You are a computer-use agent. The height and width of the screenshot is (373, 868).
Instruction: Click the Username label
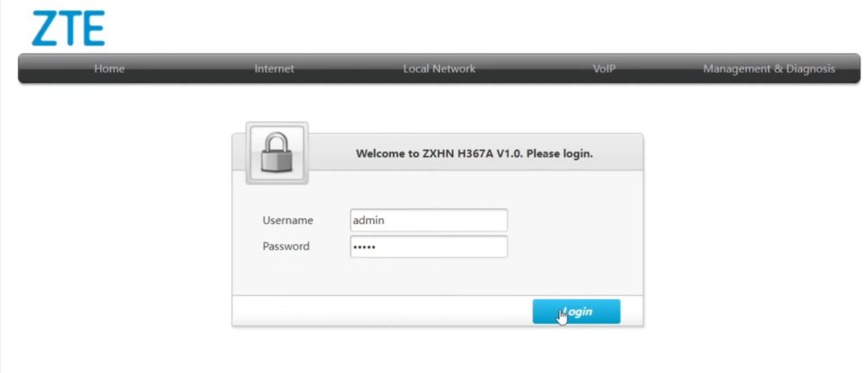[x=287, y=220]
